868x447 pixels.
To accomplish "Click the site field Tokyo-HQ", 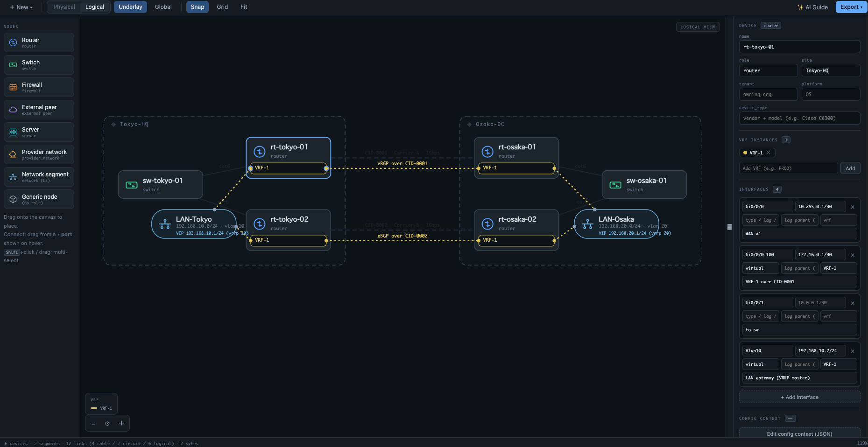I will 831,70.
